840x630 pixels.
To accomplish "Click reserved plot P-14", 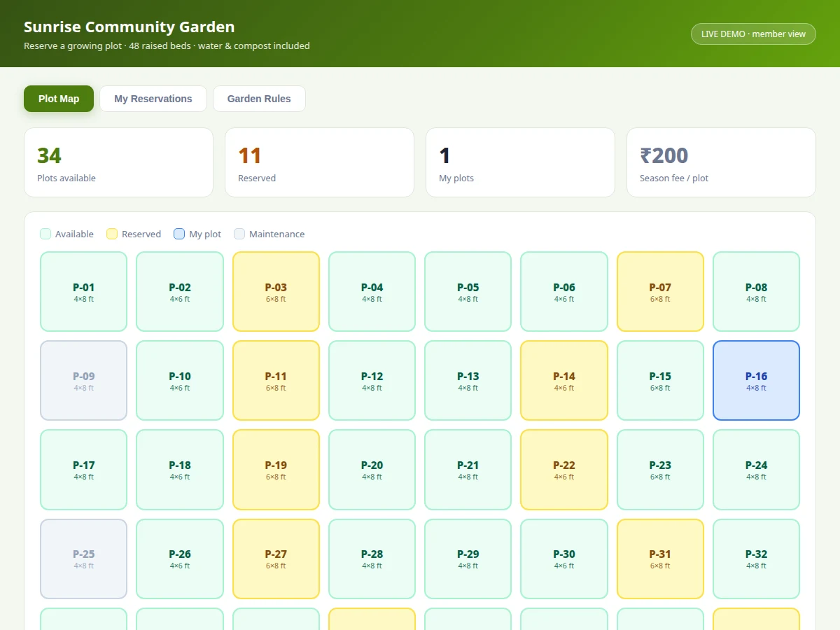I will [x=564, y=381].
